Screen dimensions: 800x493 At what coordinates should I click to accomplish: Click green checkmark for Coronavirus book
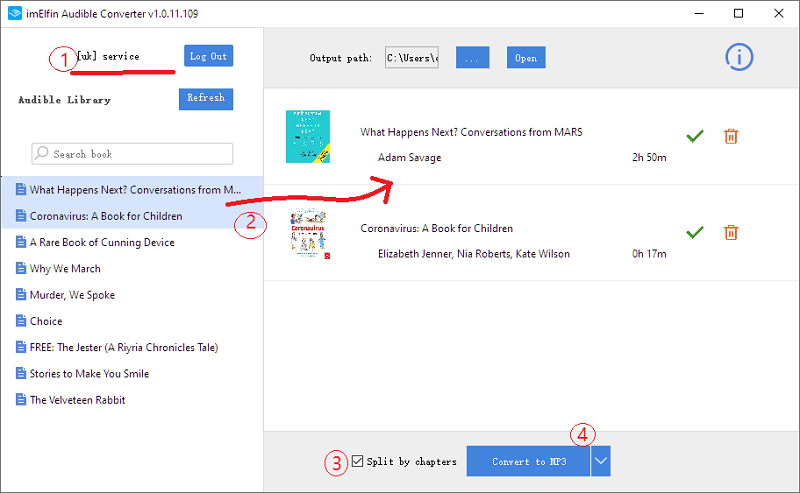click(x=695, y=232)
